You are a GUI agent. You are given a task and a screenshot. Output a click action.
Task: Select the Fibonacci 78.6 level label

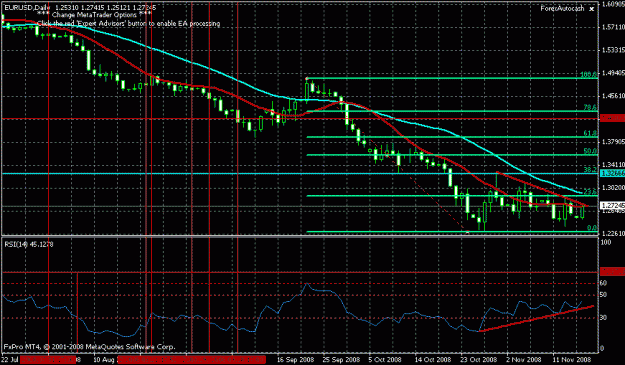tap(590, 108)
